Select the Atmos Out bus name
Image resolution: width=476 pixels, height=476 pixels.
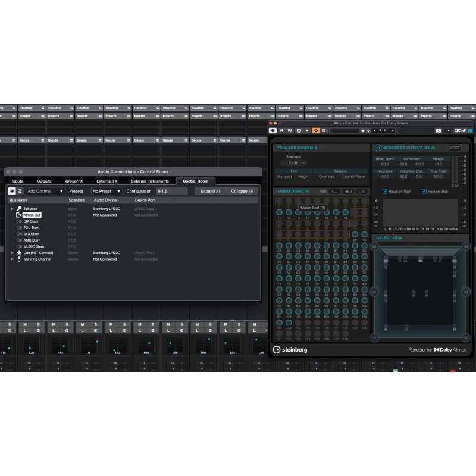coord(32,215)
